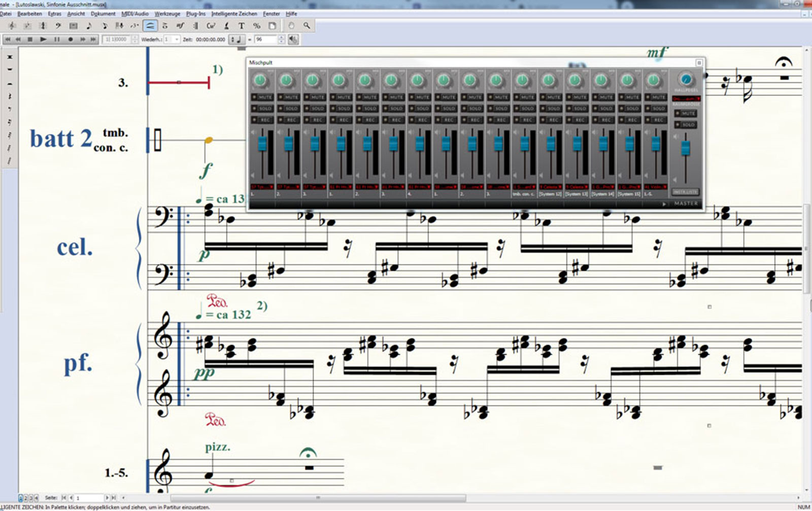Select the Time Signature tool
The width and height of the screenshot is (812, 511).
43,25
